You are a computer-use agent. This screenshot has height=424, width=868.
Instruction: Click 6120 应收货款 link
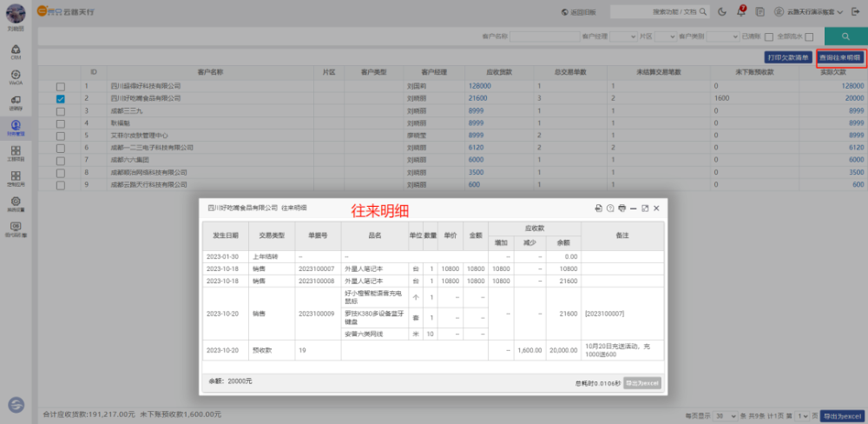(476, 148)
